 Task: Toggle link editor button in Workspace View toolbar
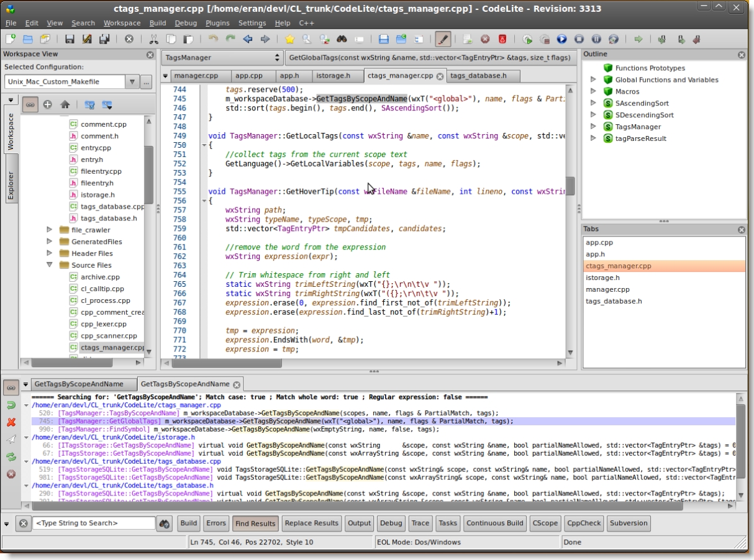[30, 104]
